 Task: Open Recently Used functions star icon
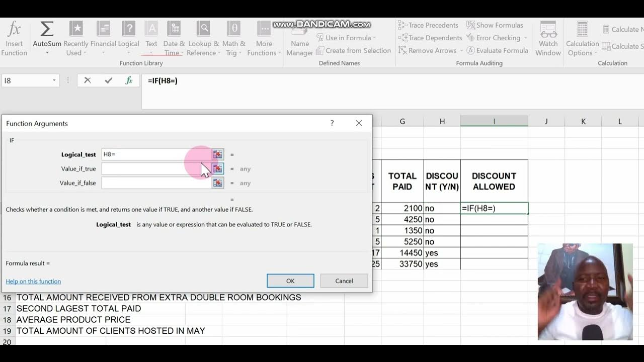pos(76,29)
